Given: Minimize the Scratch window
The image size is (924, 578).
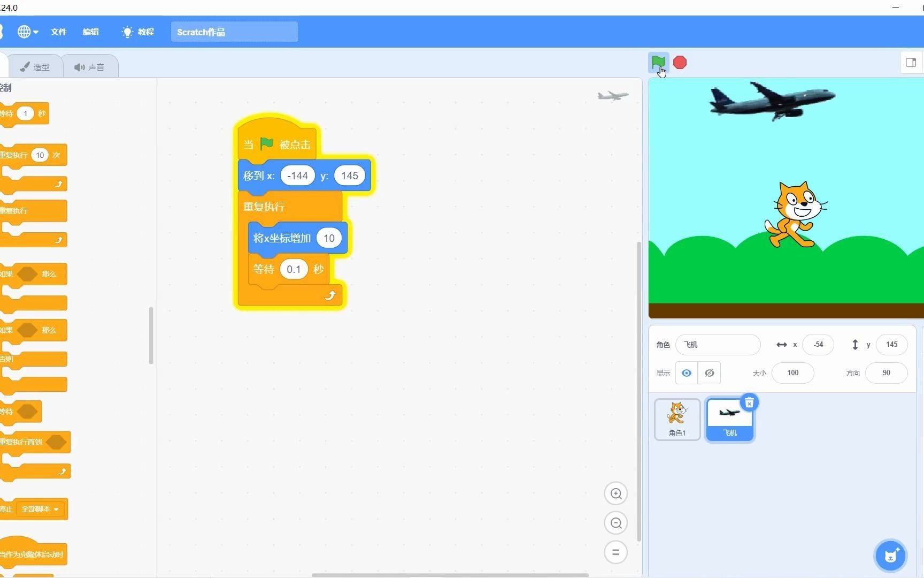Looking at the screenshot, I should 896,7.
